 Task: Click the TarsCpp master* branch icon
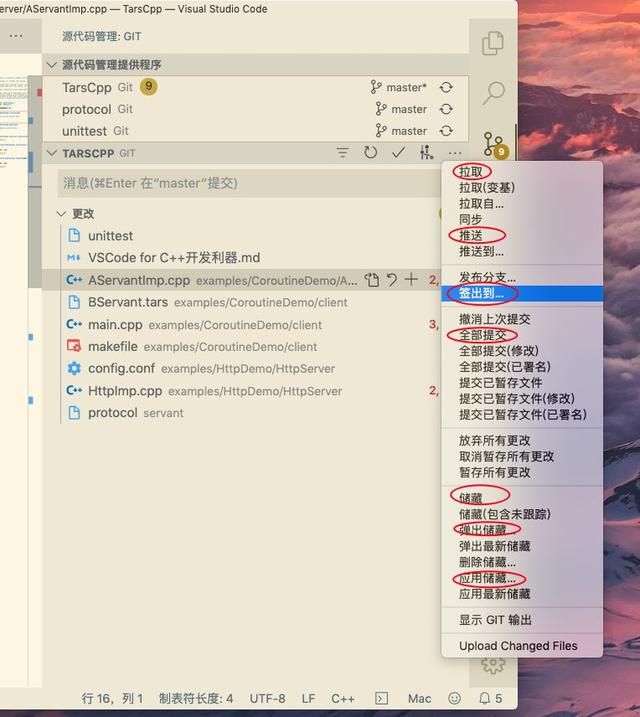click(376, 87)
